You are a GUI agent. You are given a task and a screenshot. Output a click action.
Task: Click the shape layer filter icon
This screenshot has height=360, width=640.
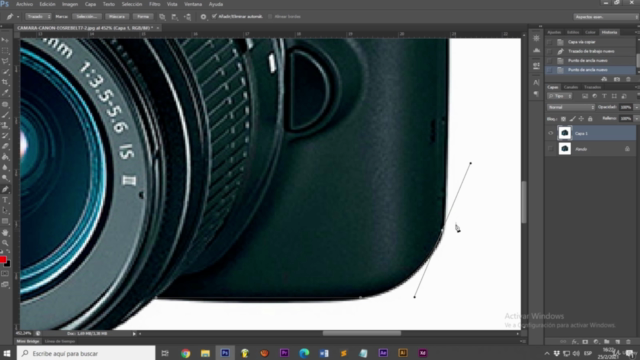[614, 96]
